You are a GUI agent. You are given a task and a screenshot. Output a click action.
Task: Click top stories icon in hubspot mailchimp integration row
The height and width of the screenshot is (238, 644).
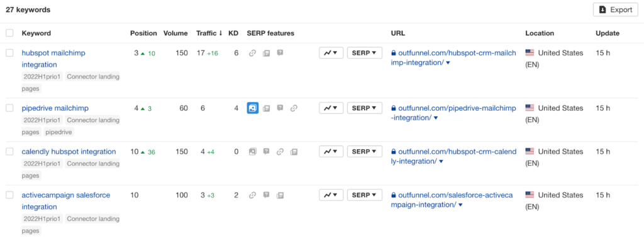pyautogui.click(x=266, y=53)
